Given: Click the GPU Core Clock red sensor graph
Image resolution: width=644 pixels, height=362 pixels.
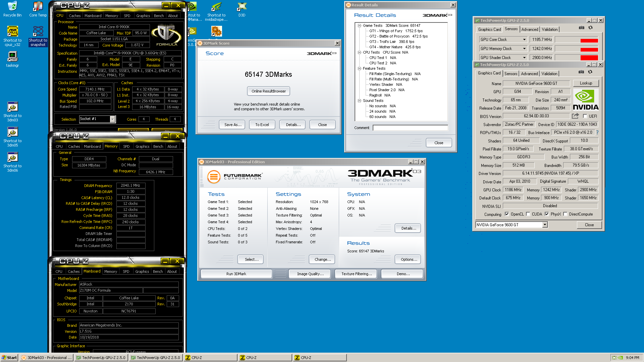Looking at the screenshot, I should [x=577, y=40].
